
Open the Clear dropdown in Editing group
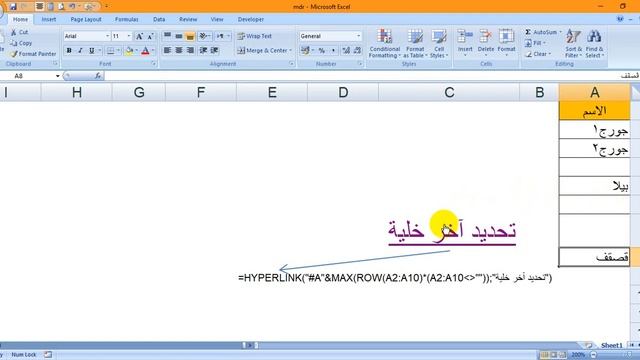pos(538,54)
